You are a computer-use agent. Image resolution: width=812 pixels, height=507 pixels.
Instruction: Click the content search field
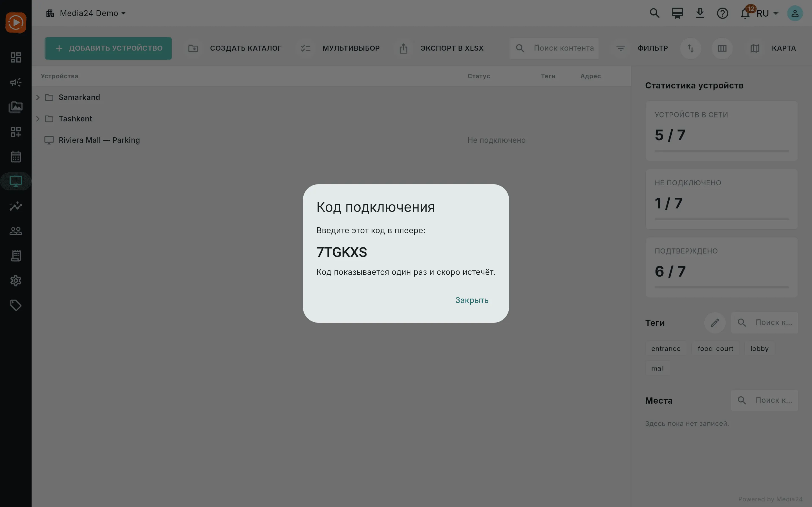pos(554,48)
